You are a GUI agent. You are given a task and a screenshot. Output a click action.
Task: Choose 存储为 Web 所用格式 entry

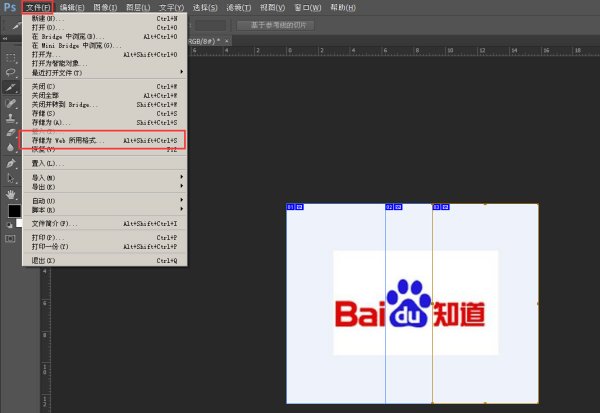pos(104,140)
